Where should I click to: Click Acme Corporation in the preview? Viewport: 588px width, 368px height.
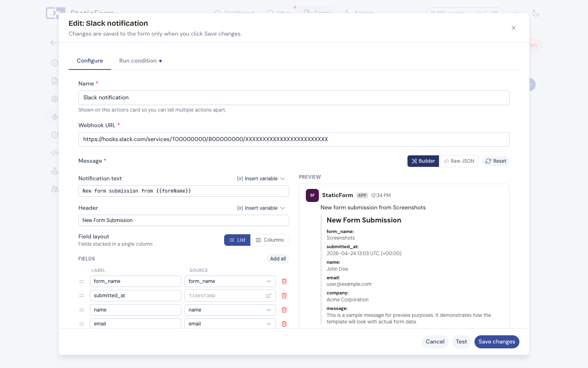coord(347,300)
